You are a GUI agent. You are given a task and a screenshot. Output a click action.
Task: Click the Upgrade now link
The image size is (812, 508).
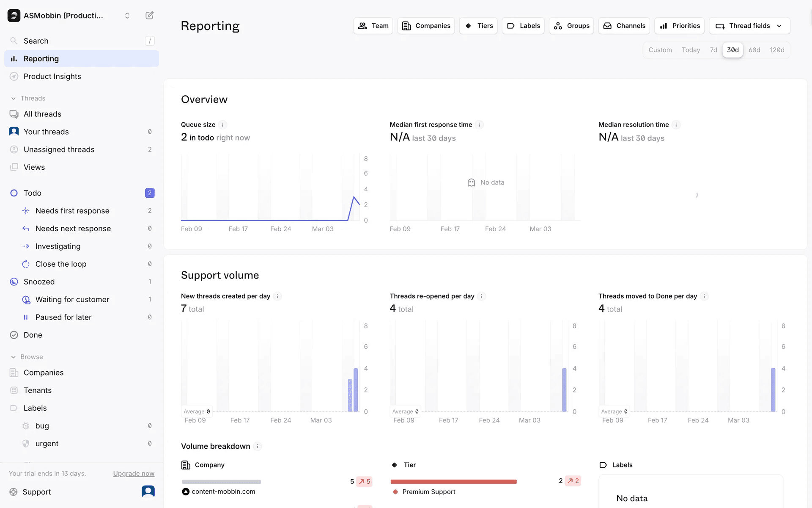pos(134,473)
